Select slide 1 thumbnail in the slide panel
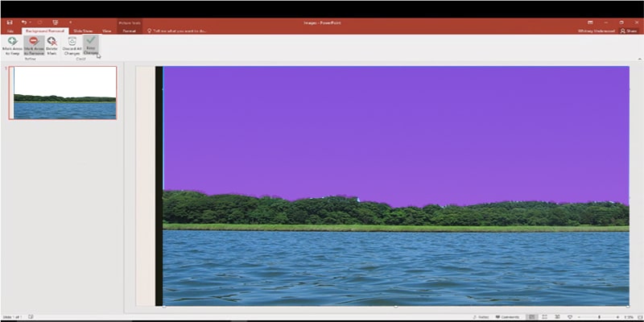This screenshot has width=644, height=322. [x=63, y=93]
